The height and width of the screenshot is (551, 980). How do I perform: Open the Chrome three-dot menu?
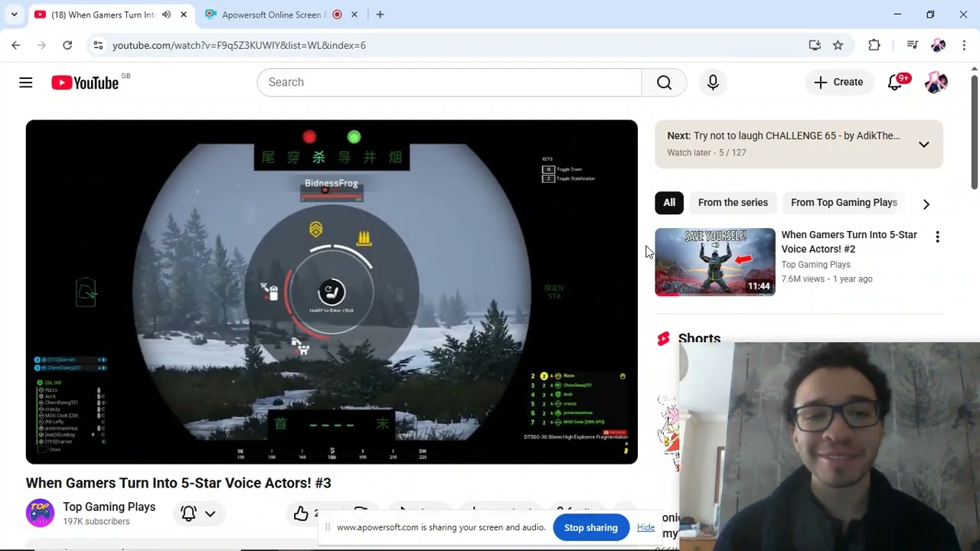(964, 45)
